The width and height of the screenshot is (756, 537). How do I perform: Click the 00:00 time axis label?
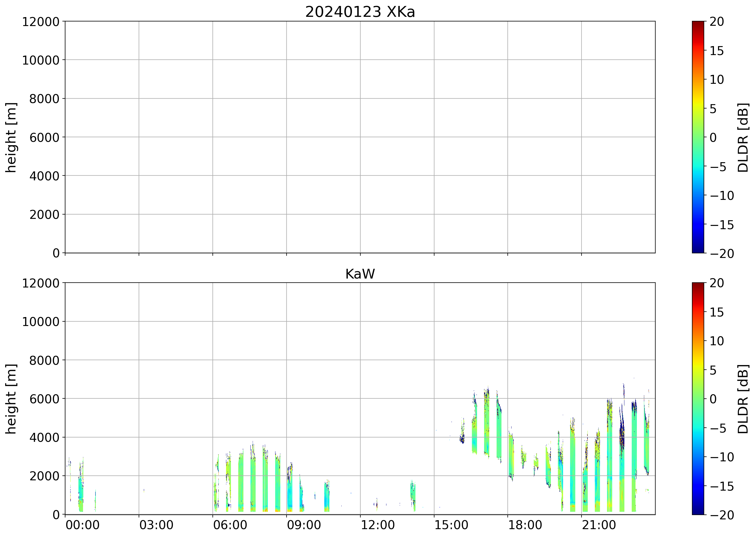pyautogui.click(x=82, y=525)
